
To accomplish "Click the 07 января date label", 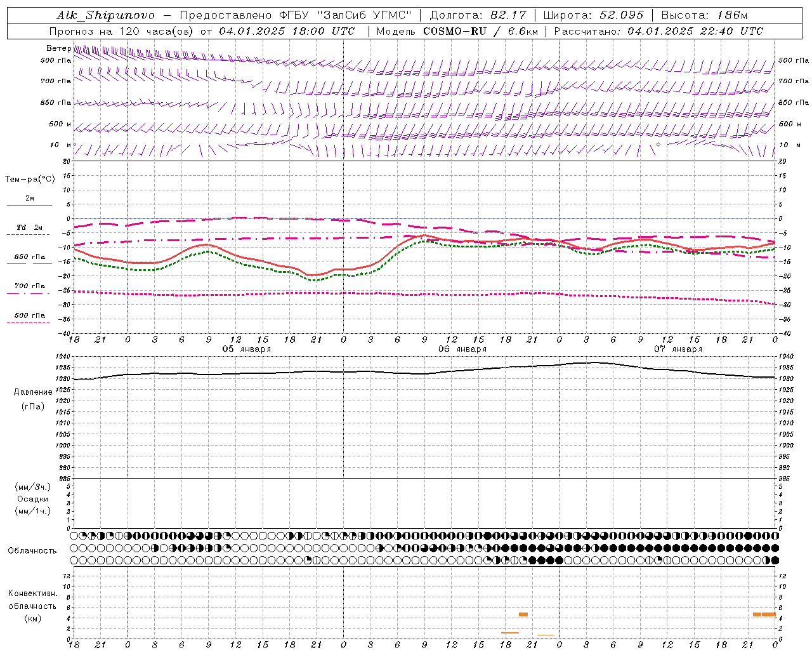I will [x=678, y=349].
